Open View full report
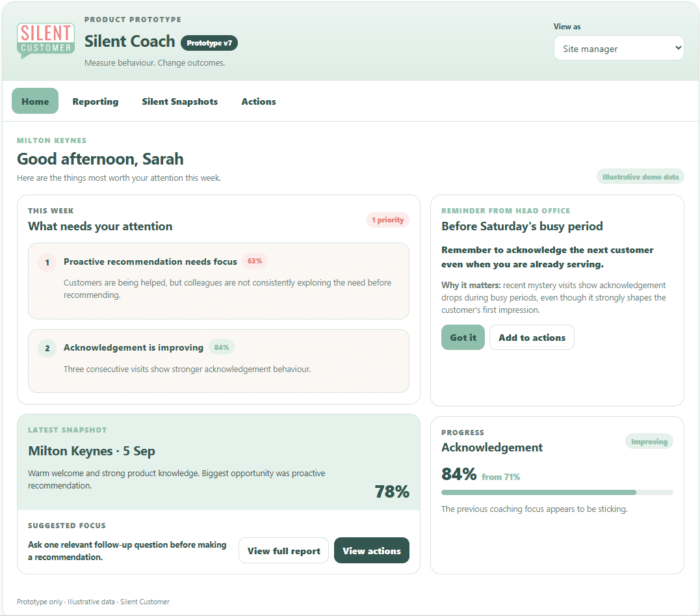 point(284,550)
